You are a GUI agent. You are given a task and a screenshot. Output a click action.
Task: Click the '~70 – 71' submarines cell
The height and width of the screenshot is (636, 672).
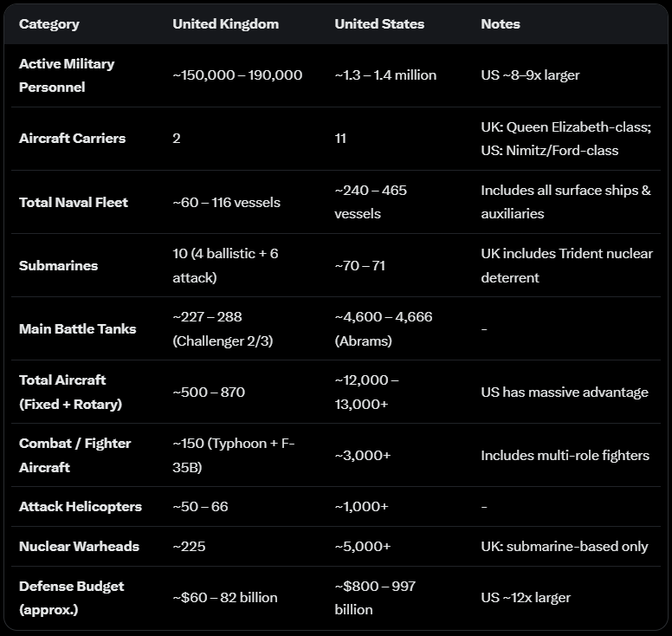(x=359, y=266)
